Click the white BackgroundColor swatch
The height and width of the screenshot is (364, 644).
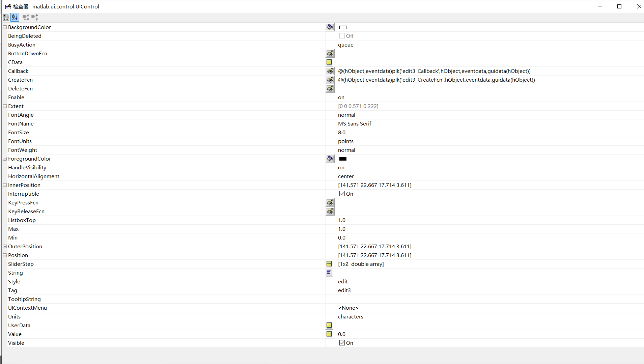(x=343, y=27)
